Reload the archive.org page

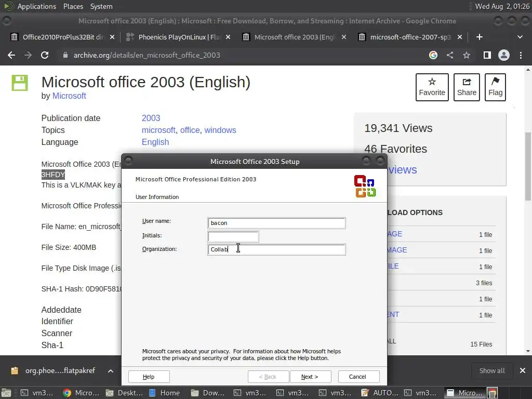click(x=45, y=55)
